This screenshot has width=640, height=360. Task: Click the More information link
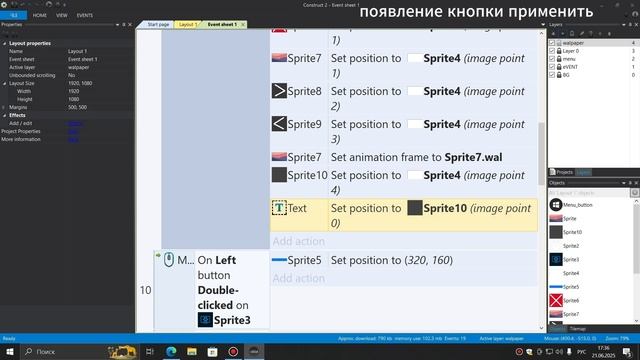[x=73, y=139]
